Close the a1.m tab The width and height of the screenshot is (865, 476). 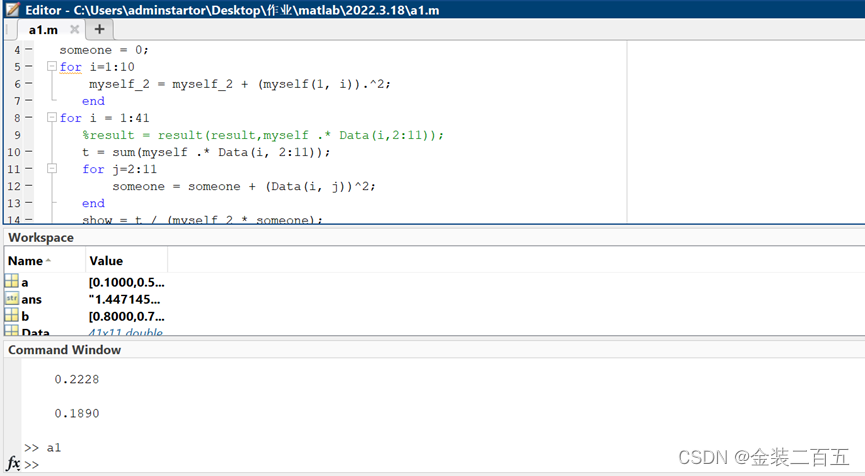click(x=74, y=29)
